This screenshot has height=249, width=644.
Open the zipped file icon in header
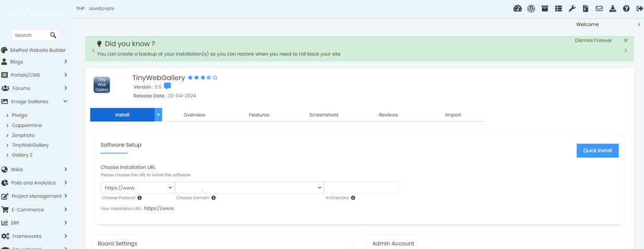586,8
